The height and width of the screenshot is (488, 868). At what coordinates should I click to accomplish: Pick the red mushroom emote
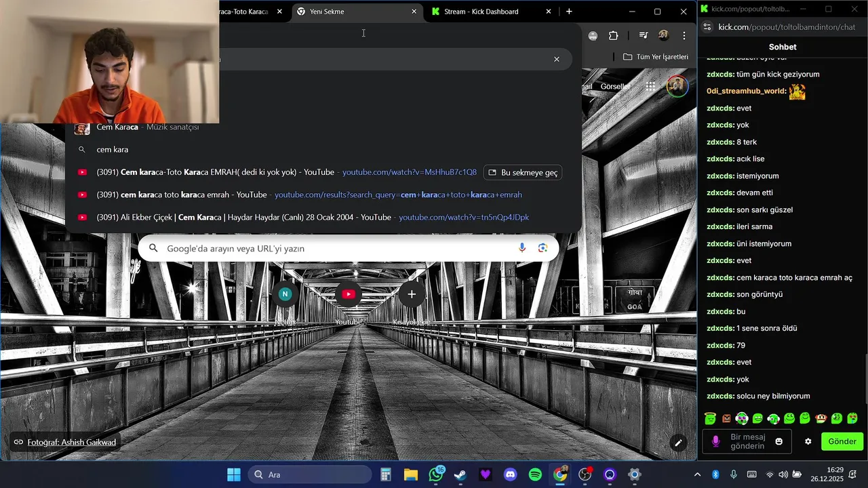pos(821,419)
